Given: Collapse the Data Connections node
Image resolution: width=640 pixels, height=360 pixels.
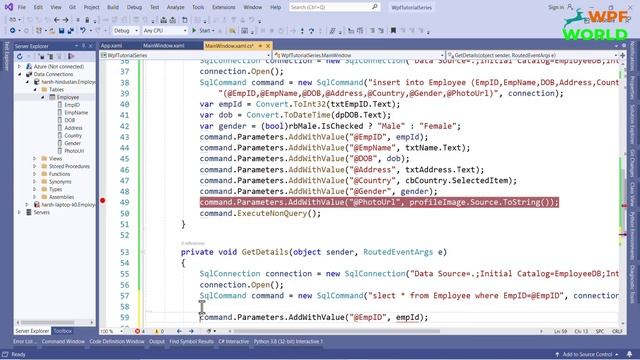Looking at the screenshot, I should click(x=19, y=74).
